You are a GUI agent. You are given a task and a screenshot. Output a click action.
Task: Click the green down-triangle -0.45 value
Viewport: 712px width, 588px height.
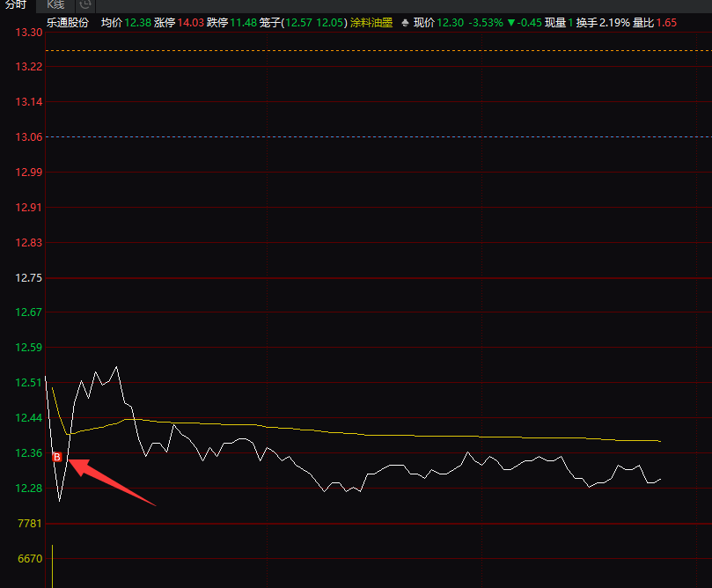525,23
